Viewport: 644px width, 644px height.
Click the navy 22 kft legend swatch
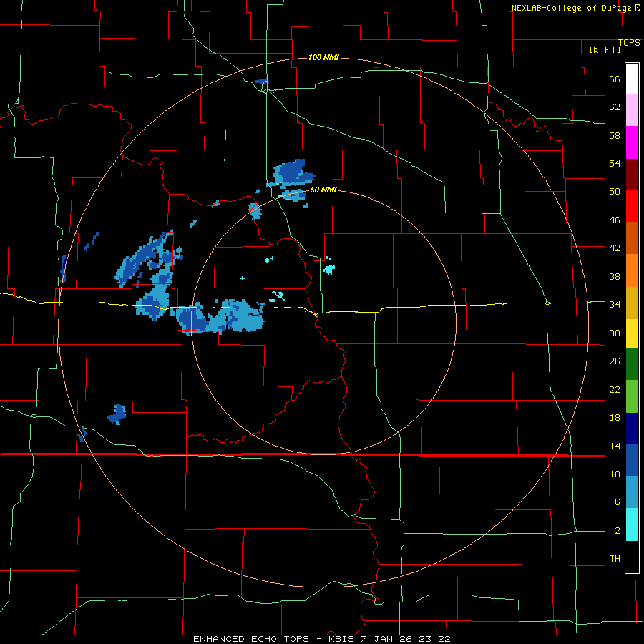coord(632,429)
